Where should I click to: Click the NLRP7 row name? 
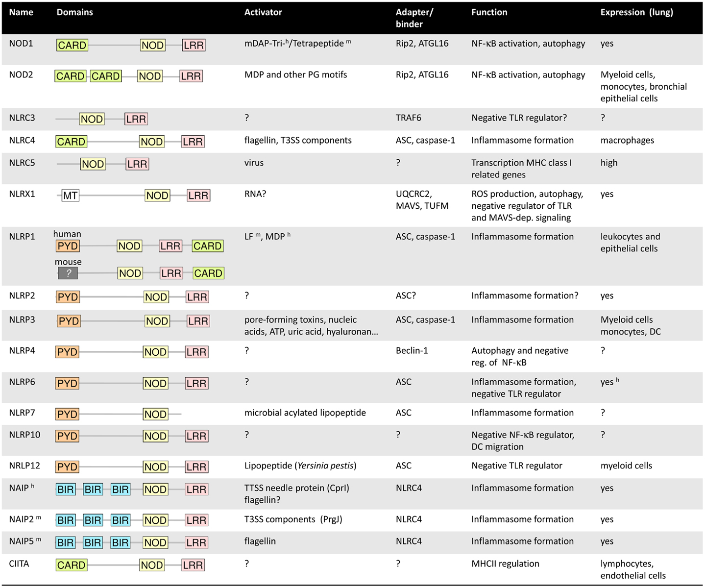22,413
